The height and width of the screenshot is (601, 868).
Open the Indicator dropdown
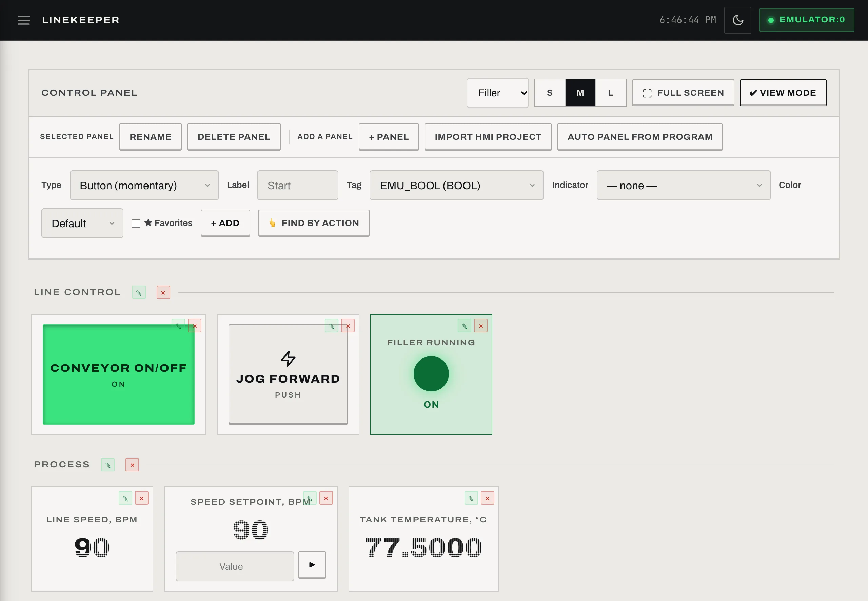pyautogui.click(x=684, y=185)
